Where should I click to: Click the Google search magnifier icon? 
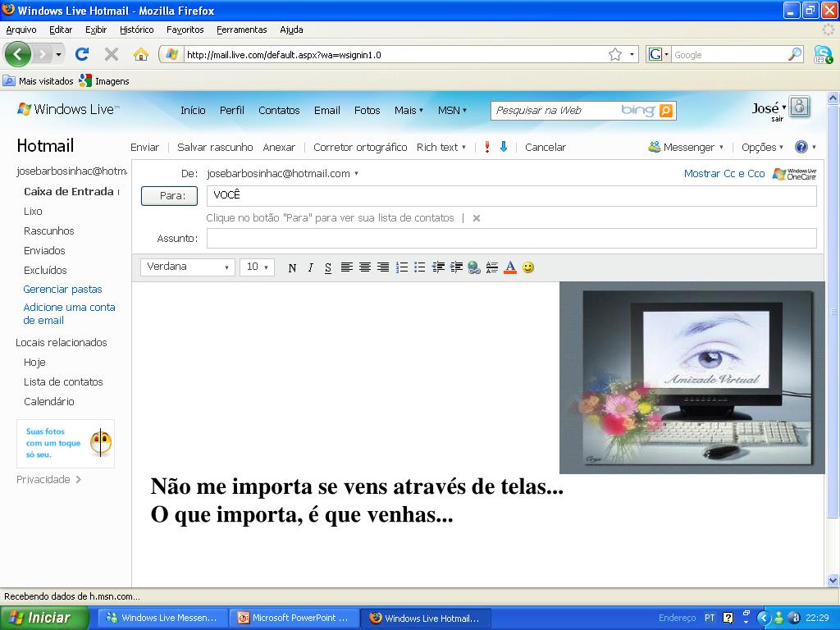pyautogui.click(x=795, y=54)
